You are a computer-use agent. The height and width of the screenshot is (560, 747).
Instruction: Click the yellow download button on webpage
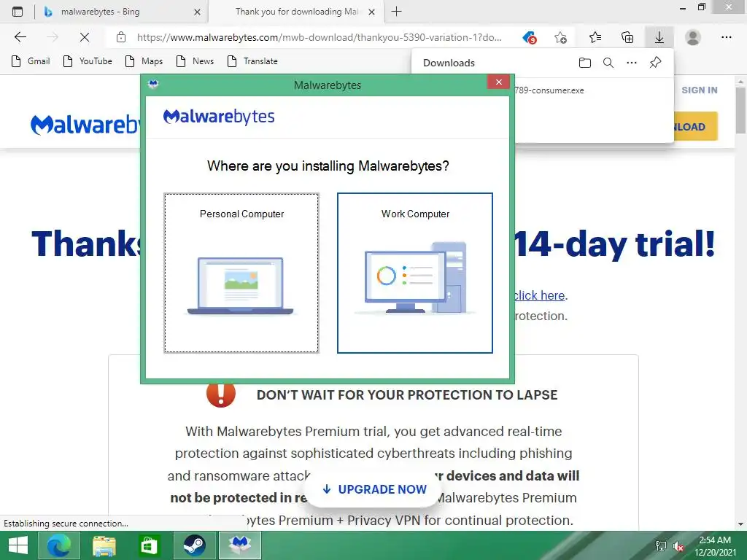click(695, 126)
